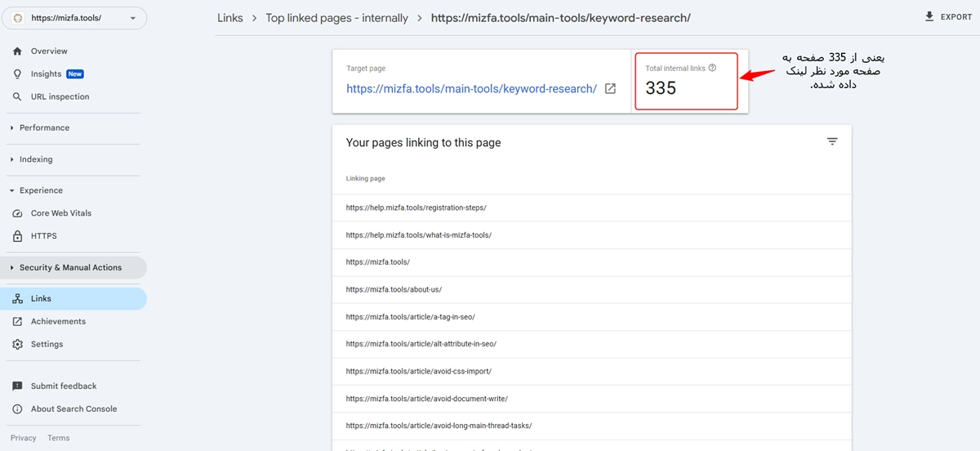Click the Export button
Viewport: 980px width, 451px height.
point(947,17)
